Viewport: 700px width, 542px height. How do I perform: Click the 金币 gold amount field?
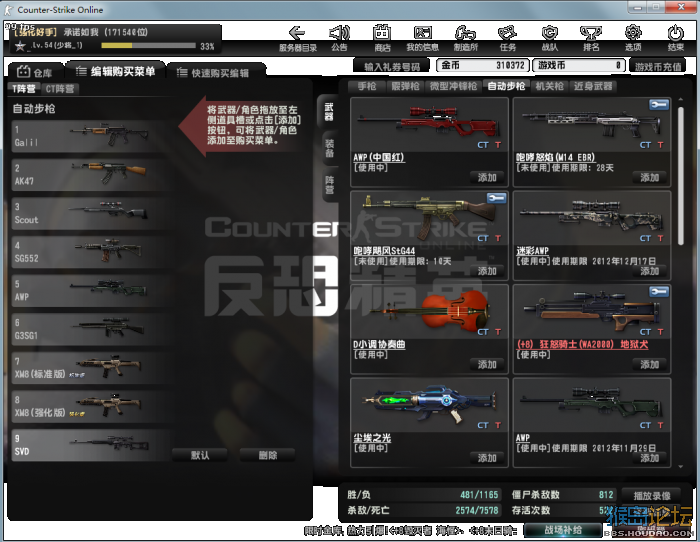point(483,65)
